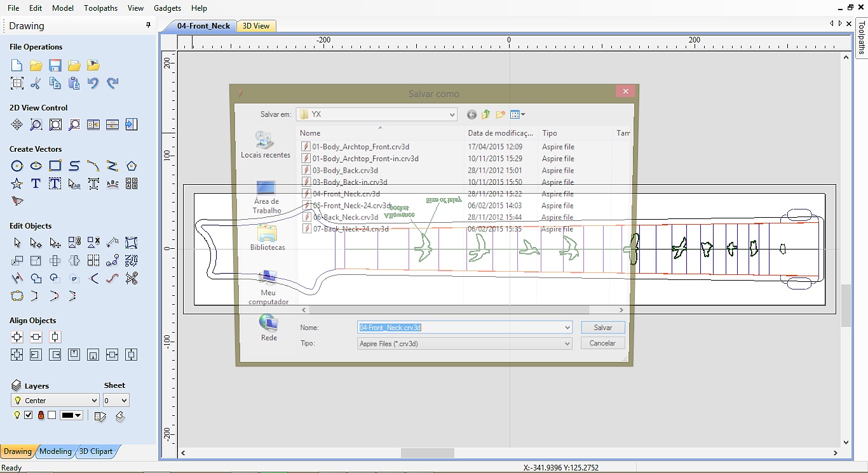
Task: Toggle the layer lock checkbox
Action: [x=52, y=415]
